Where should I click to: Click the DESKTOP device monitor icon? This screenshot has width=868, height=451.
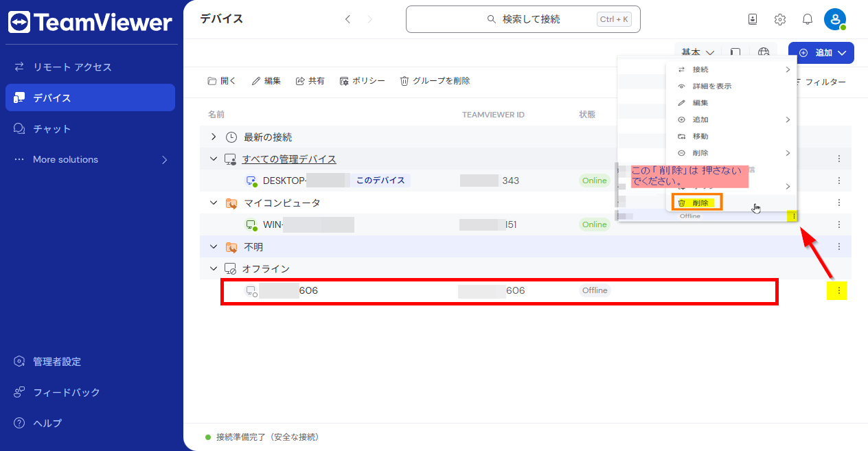click(251, 181)
